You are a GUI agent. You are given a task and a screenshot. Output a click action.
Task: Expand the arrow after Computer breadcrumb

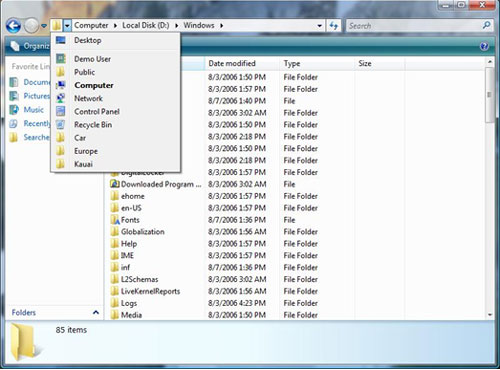115,26
